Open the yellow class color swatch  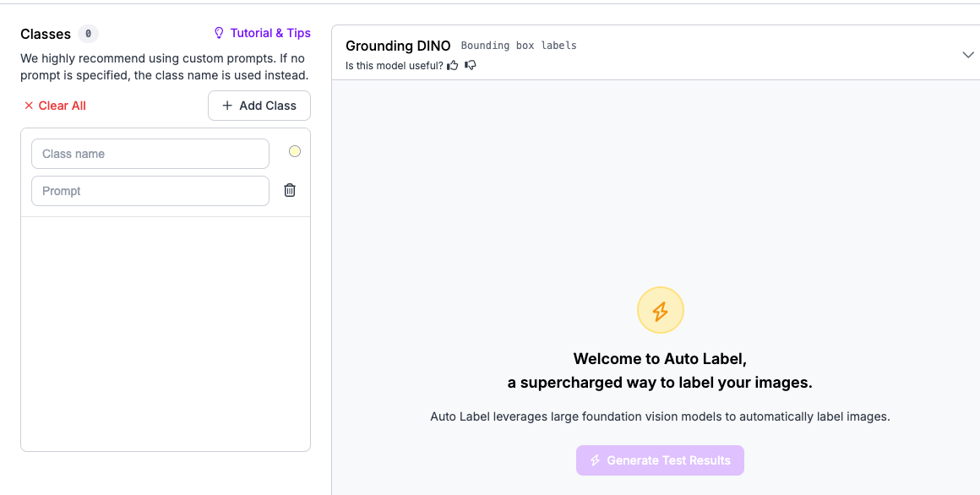click(x=295, y=151)
